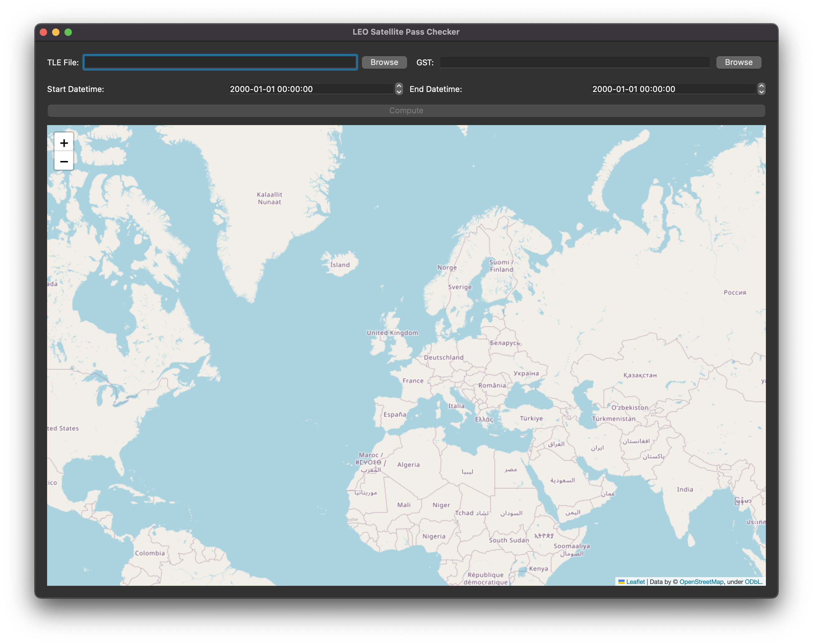Increment Start Datetime with the up arrow

coord(398,86)
